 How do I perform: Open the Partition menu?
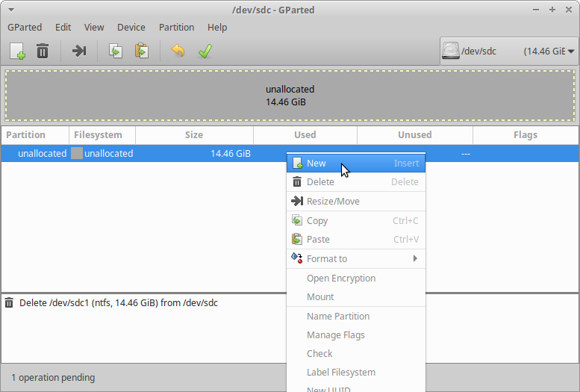(x=176, y=27)
